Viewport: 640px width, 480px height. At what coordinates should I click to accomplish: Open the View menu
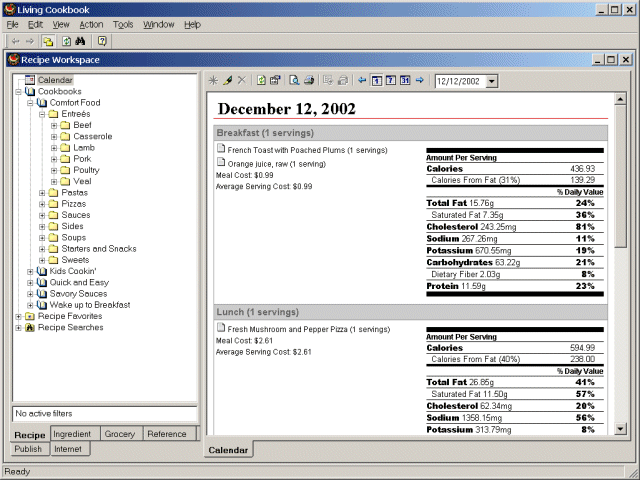tap(61, 24)
